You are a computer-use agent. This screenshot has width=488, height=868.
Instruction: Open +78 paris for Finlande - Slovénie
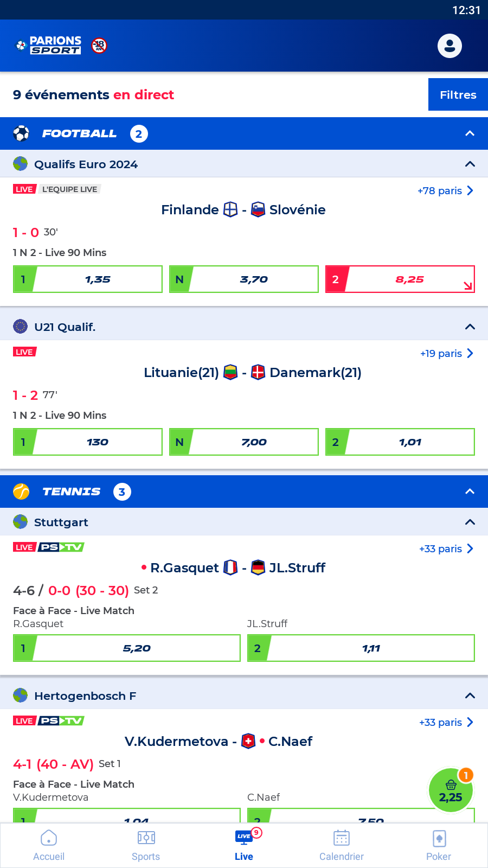click(x=445, y=191)
